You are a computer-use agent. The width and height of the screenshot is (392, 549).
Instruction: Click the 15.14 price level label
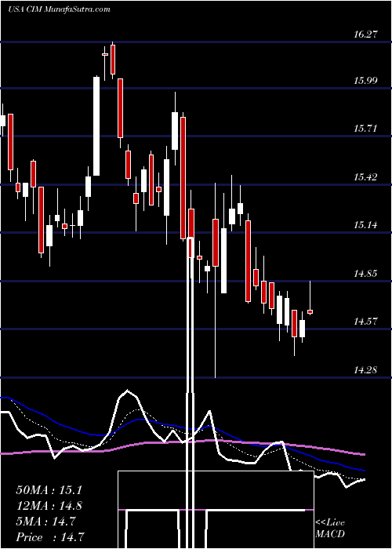(366, 225)
